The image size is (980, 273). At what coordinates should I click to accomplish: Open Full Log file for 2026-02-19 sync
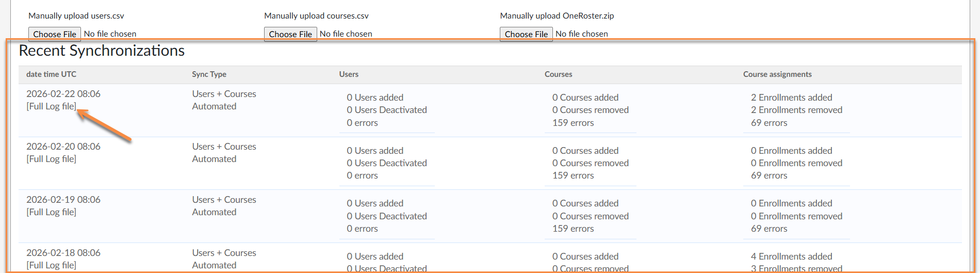tap(51, 212)
